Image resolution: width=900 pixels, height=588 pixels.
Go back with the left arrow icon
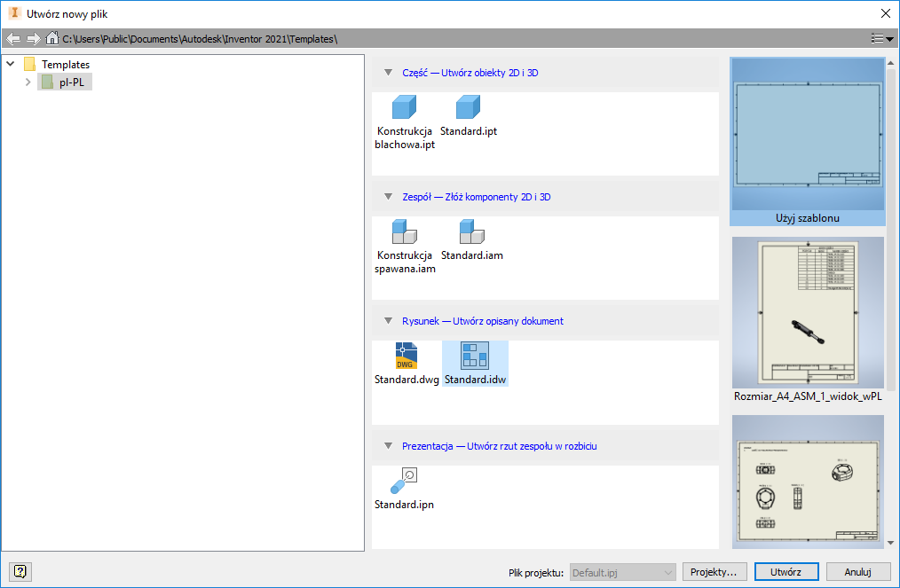click(x=13, y=38)
